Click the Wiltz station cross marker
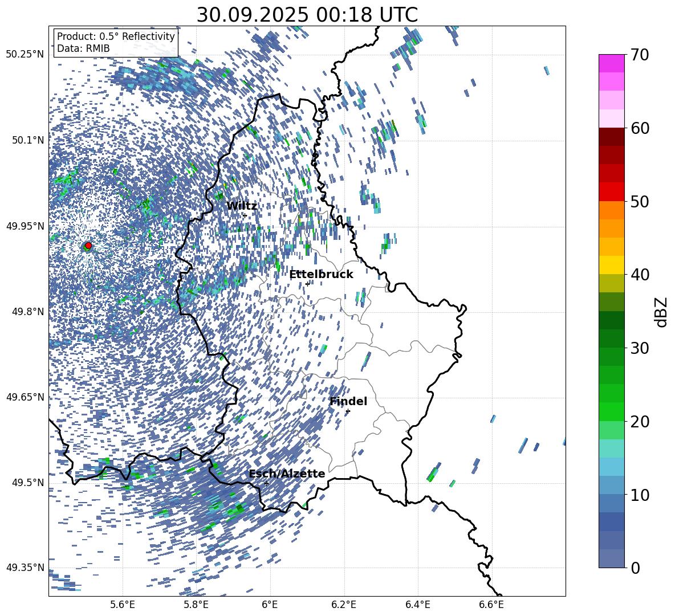 coord(245,215)
